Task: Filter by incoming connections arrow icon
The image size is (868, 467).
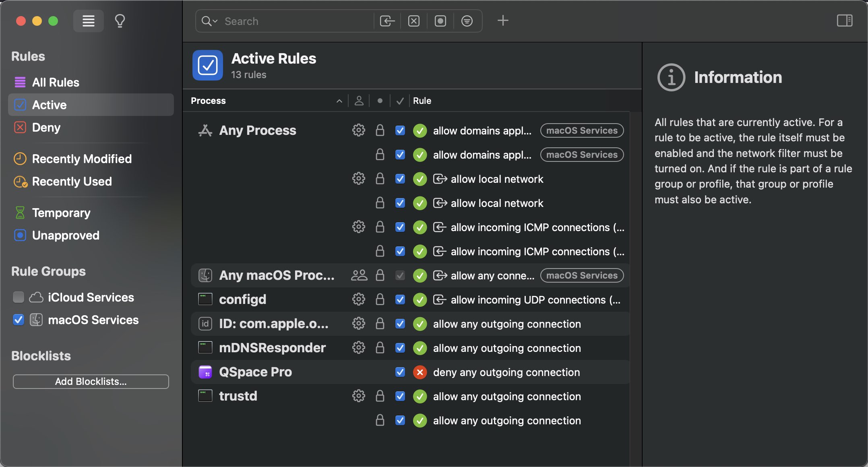Action: (x=387, y=21)
